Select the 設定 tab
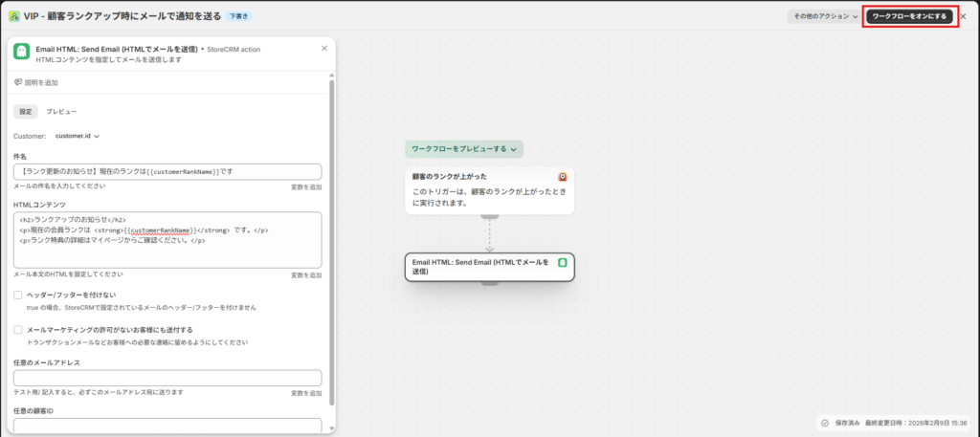 coord(28,112)
